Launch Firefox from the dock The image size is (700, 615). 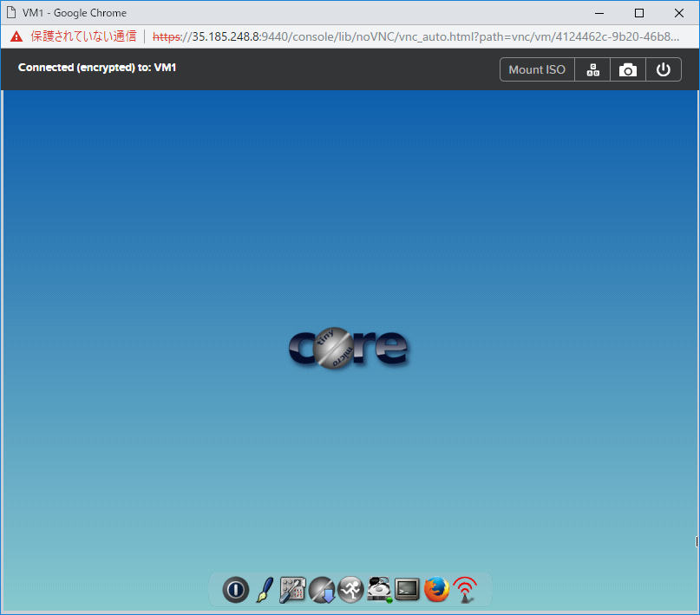point(436,590)
